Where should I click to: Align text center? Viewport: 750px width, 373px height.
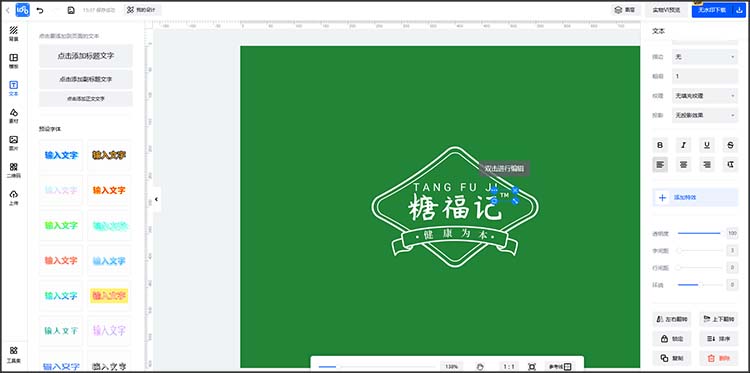tap(684, 165)
